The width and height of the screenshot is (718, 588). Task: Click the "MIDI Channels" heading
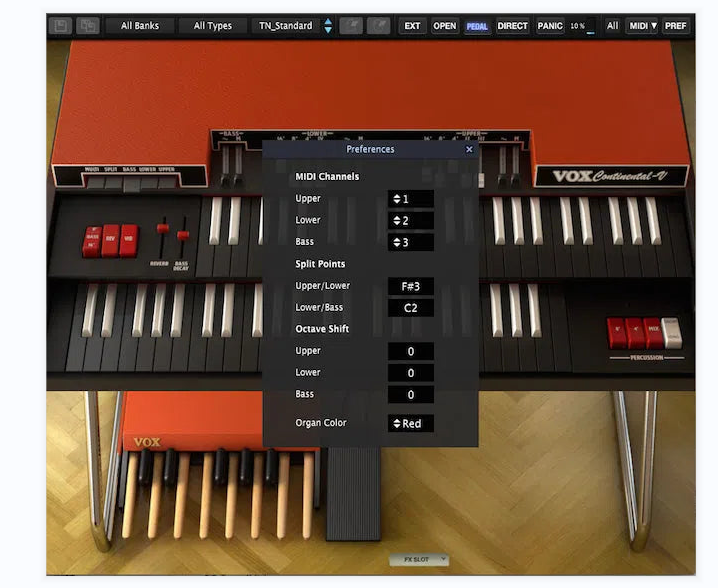(327, 177)
